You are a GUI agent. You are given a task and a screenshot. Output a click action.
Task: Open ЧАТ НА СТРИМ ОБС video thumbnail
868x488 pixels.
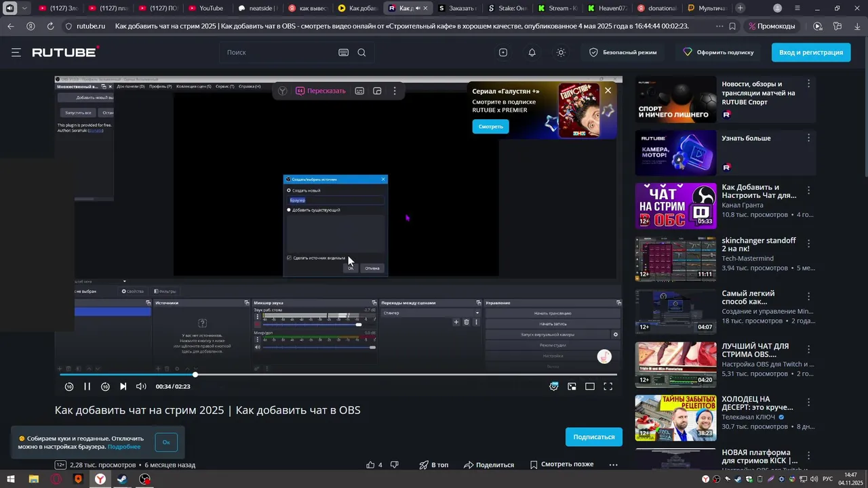pyautogui.click(x=675, y=205)
